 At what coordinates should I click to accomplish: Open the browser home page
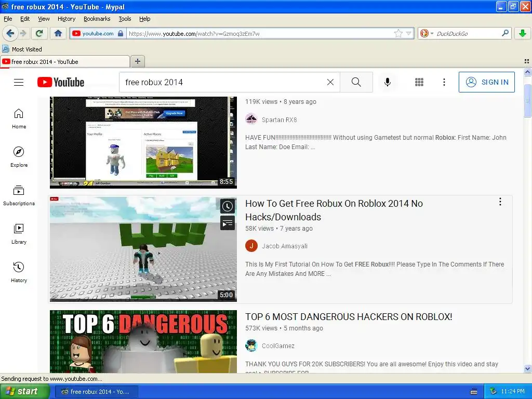pos(58,33)
